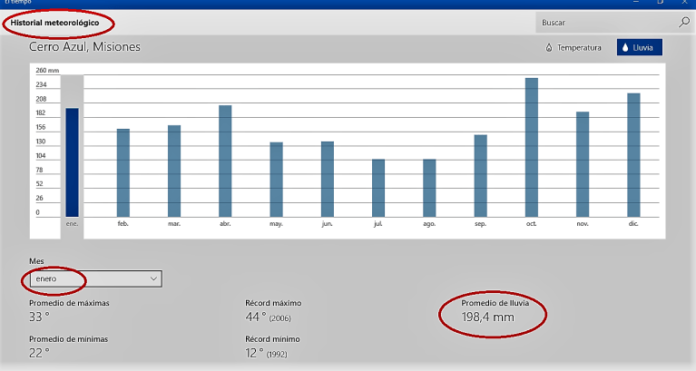The image size is (696, 371).
Task: Choose the abr. bar in chart
Action: coord(225,161)
